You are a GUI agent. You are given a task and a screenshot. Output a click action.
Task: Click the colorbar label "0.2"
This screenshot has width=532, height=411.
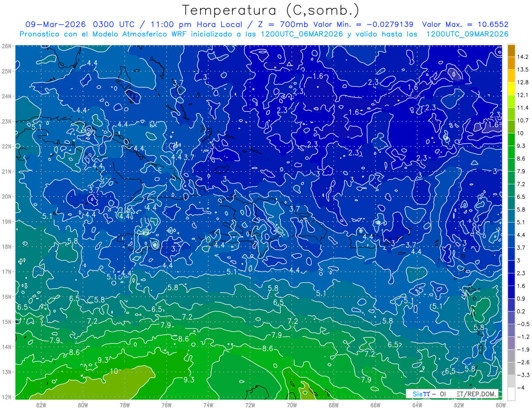tap(522, 311)
